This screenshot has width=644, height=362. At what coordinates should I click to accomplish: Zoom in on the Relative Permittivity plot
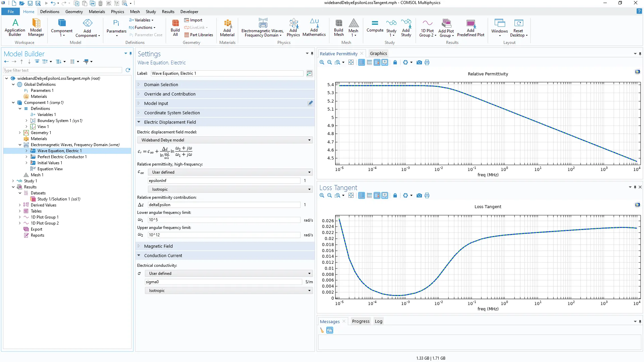[322, 62]
